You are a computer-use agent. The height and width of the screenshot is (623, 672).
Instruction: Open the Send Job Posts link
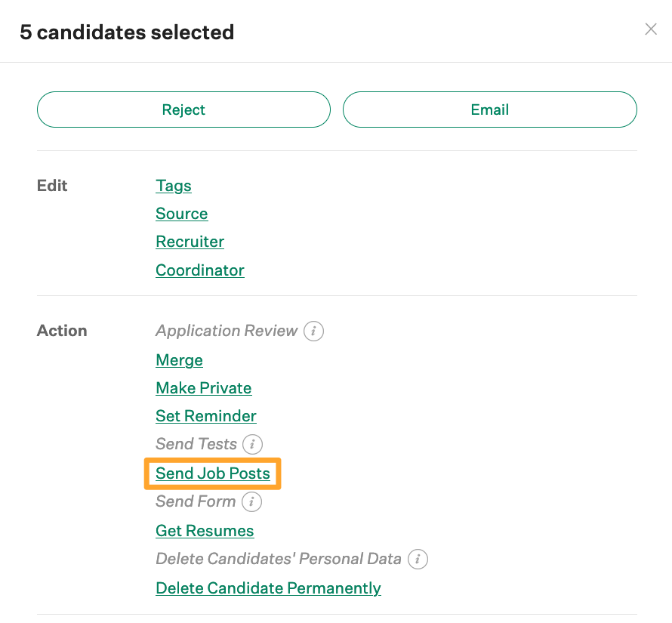pos(213,473)
